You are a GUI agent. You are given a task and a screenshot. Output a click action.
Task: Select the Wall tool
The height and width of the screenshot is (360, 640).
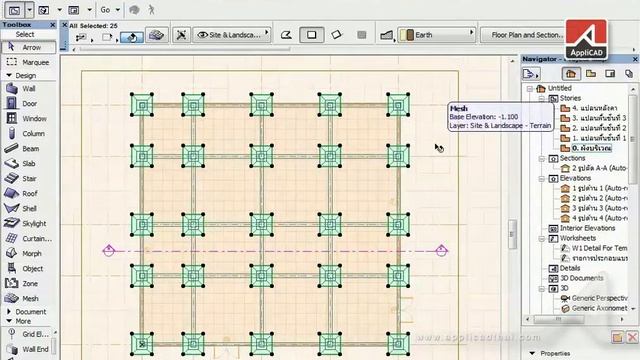pos(29,89)
